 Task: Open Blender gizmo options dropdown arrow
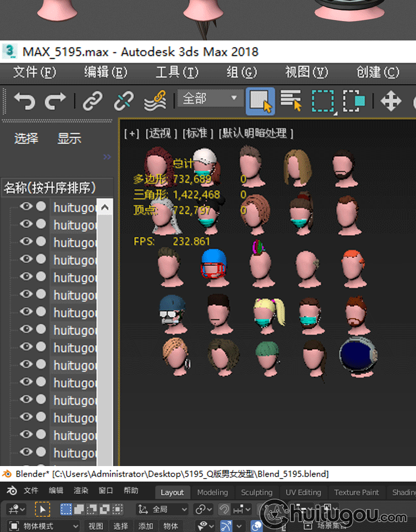point(239,526)
